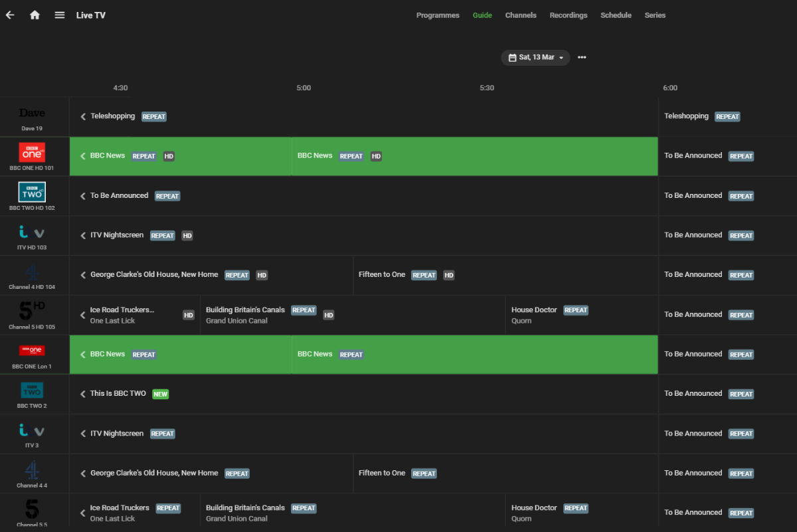The width and height of the screenshot is (797, 532).
Task: Switch to the Programmes tab
Action: point(438,15)
